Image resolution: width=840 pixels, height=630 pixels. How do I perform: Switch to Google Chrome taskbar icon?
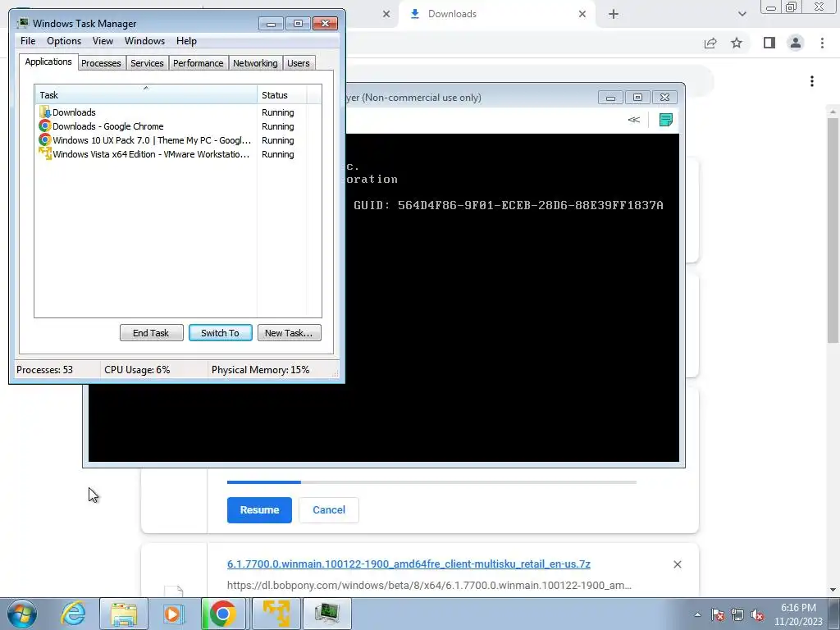tap(222, 614)
